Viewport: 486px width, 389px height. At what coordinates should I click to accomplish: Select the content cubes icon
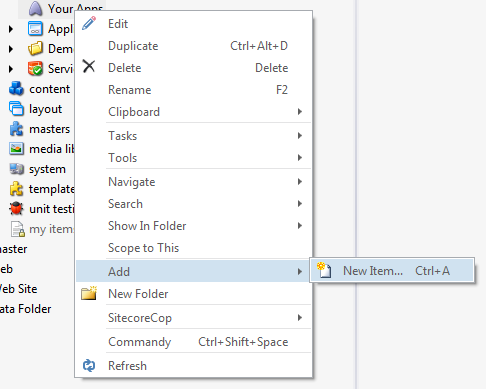point(16,89)
